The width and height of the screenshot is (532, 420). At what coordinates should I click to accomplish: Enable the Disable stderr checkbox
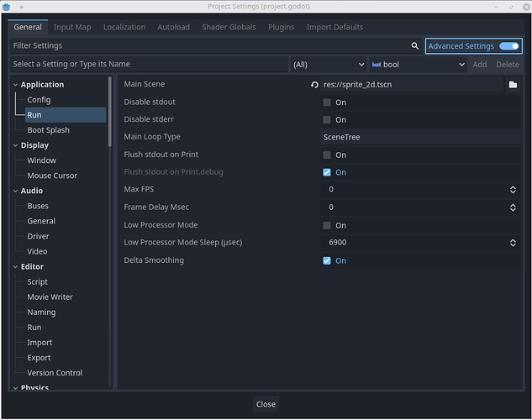tap(327, 119)
